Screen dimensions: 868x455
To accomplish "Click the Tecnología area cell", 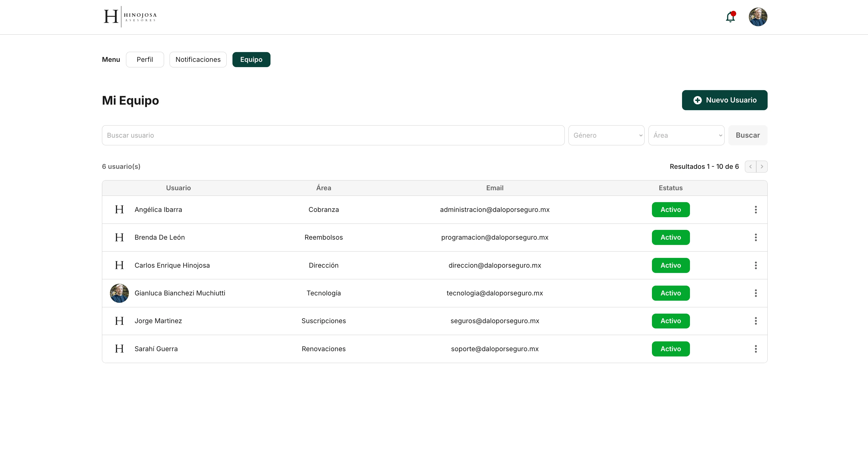I will [324, 293].
